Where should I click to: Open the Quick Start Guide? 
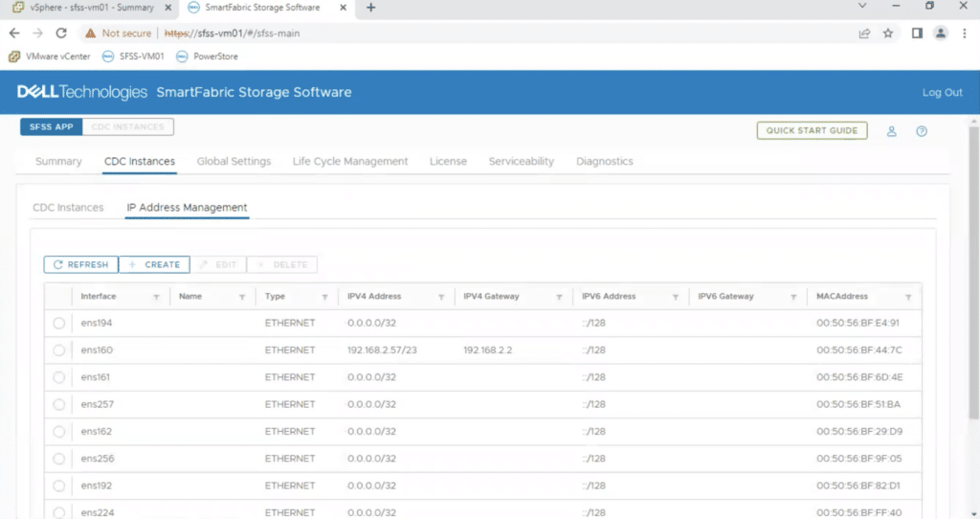click(812, 130)
